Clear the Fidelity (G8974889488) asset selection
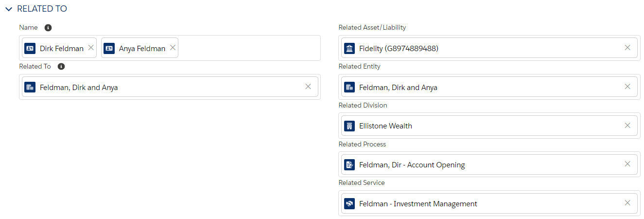 [627, 48]
